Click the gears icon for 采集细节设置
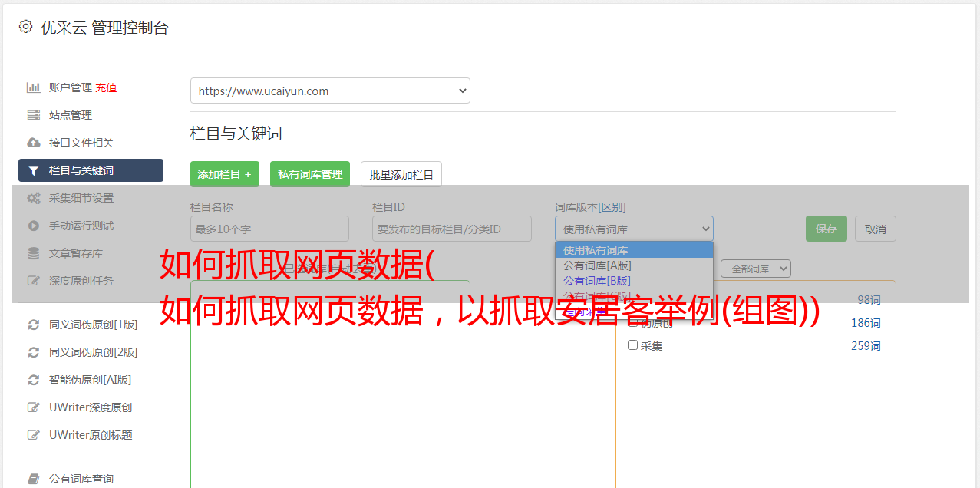 coord(33,198)
